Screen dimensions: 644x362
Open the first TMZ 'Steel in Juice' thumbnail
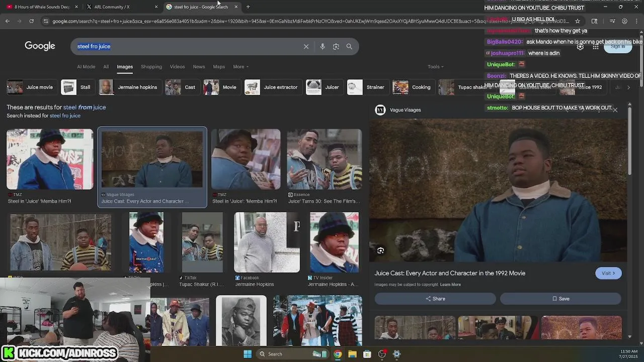pyautogui.click(x=50, y=159)
